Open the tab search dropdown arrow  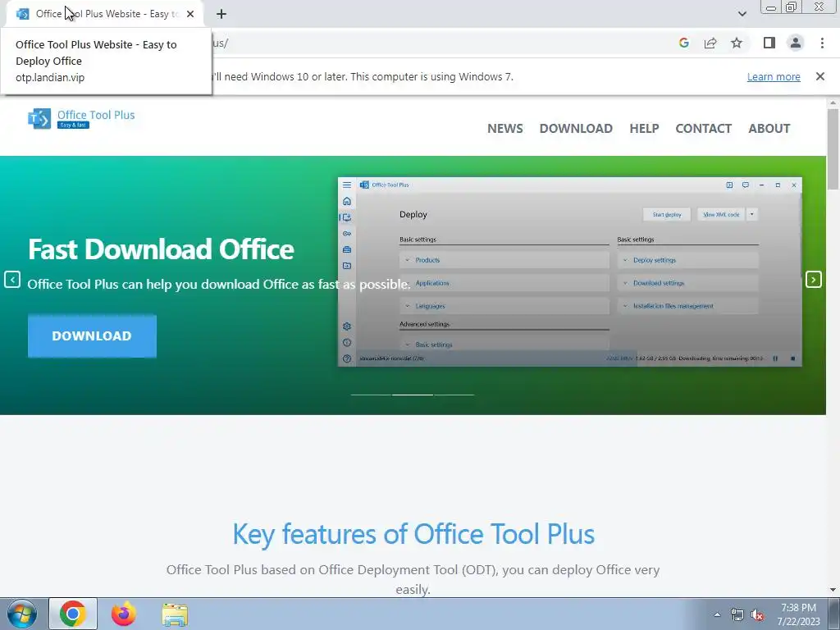pyautogui.click(x=742, y=14)
